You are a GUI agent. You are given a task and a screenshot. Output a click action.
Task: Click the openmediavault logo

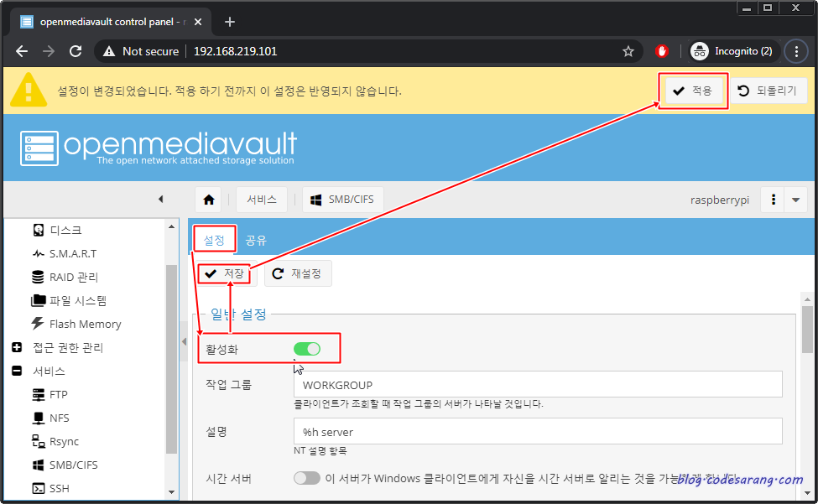[159, 148]
